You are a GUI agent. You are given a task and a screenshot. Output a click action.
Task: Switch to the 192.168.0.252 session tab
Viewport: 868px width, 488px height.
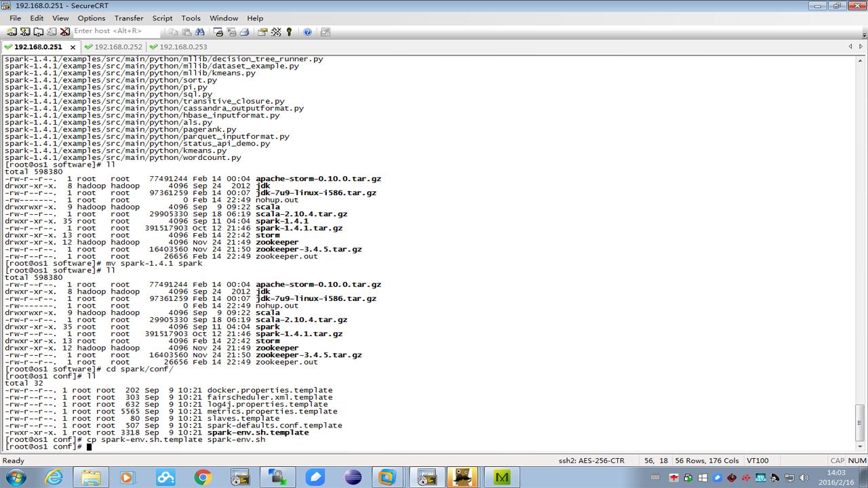(x=114, y=47)
